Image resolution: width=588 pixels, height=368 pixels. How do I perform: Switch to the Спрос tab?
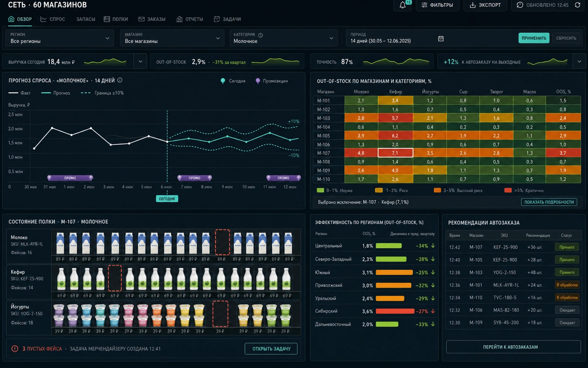[x=52, y=19]
